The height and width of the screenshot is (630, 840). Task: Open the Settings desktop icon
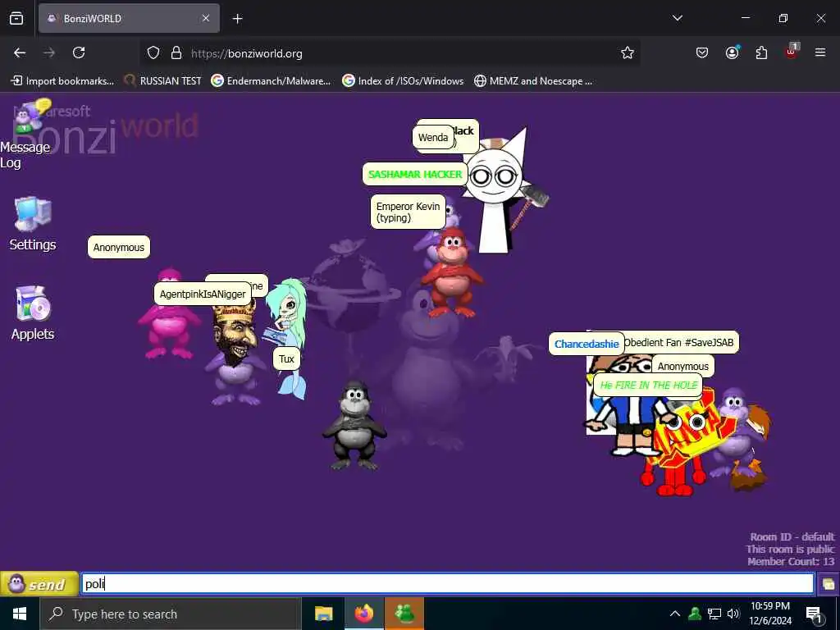32,224
